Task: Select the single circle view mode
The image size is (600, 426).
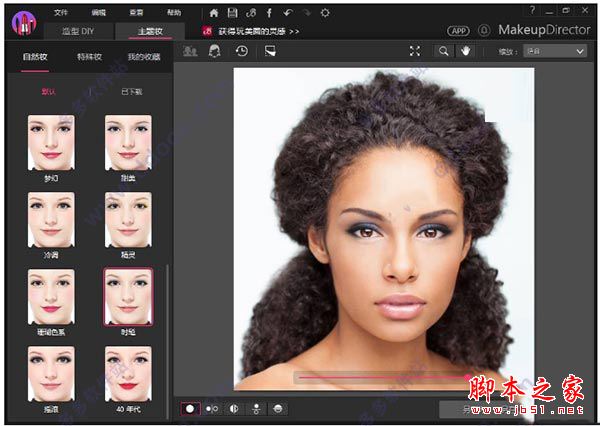Action: click(x=190, y=409)
